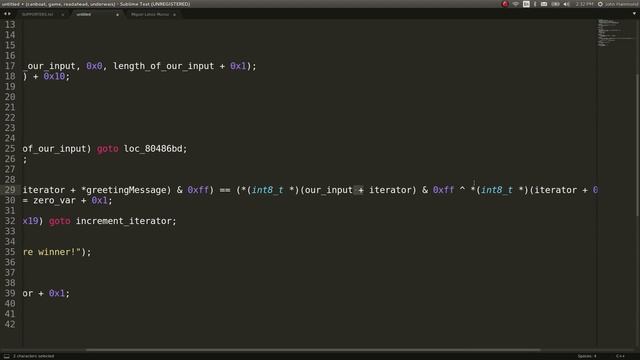Click the '0x1' value on line 39

click(x=57, y=293)
